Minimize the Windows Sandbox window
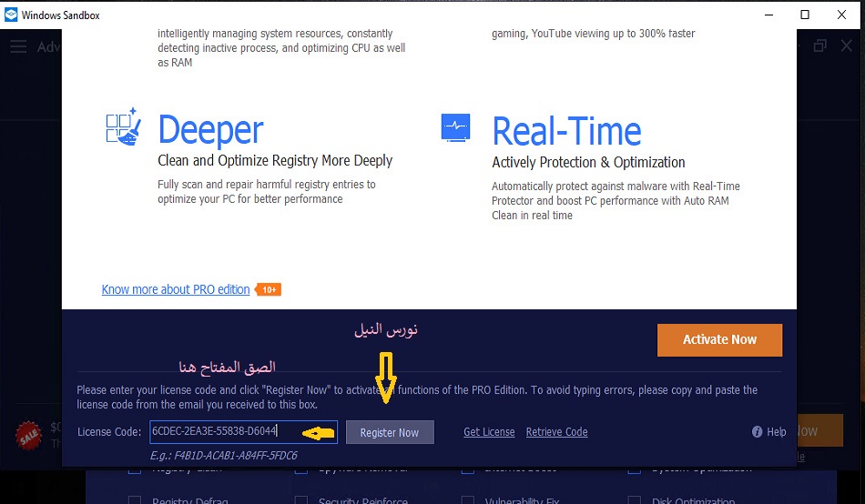Image resolution: width=865 pixels, height=504 pixels. pos(769,15)
